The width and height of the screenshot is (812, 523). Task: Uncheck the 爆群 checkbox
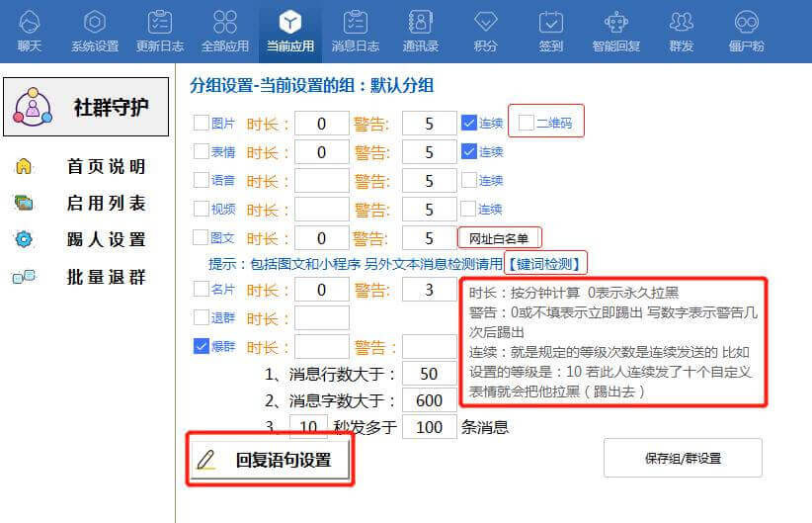pyautogui.click(x=201, y=346)
